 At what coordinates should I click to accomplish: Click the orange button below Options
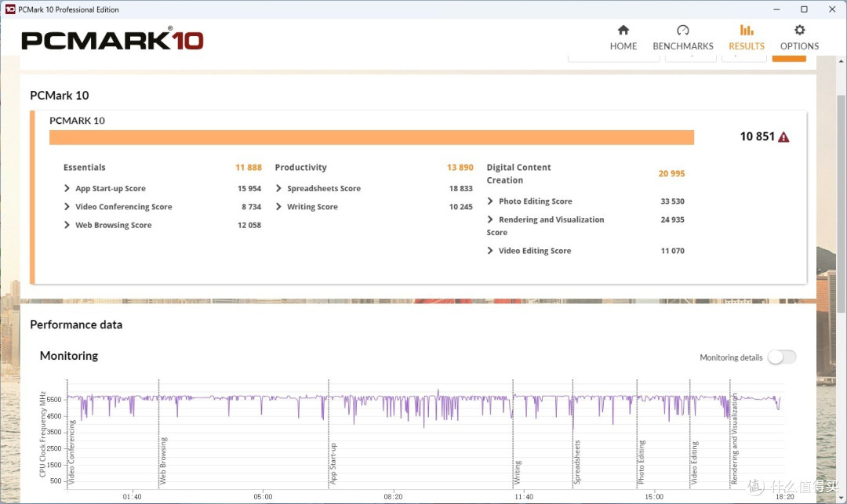point(789,58)
